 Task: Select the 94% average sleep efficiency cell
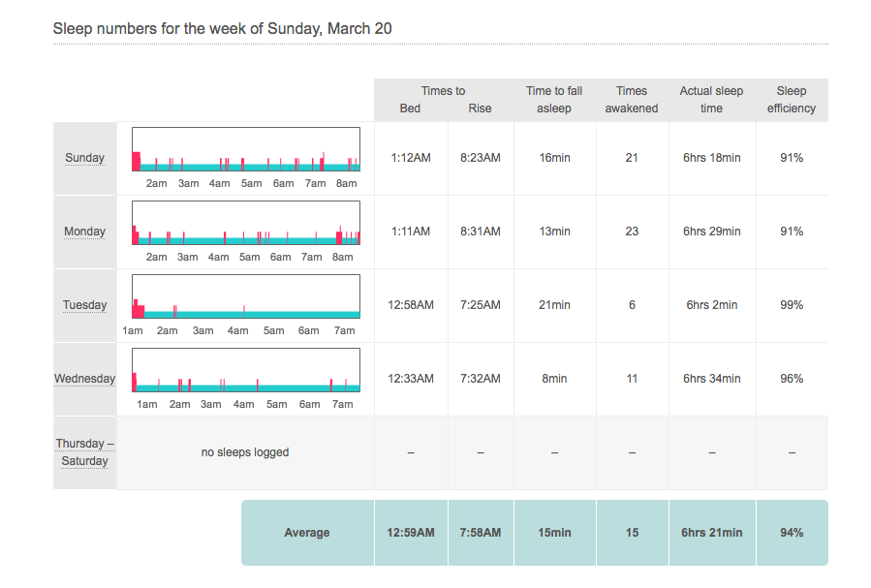click(792, 533)
